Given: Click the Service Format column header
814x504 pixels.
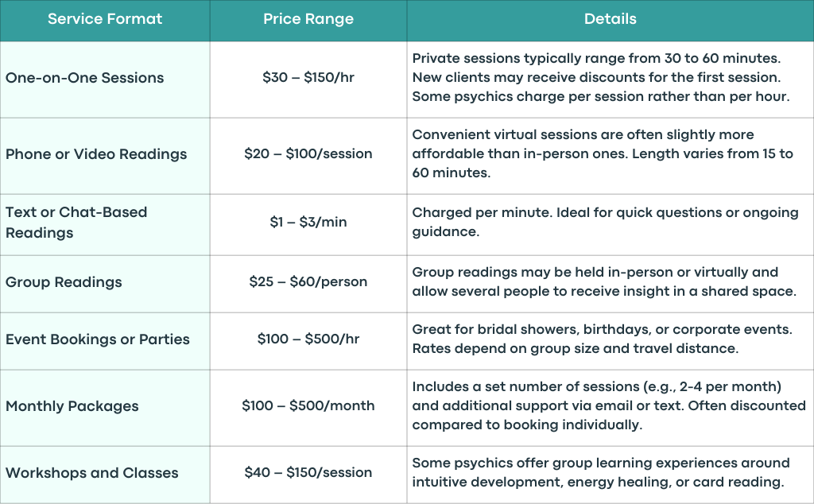Looking at the screenshot, I should 105,20.
